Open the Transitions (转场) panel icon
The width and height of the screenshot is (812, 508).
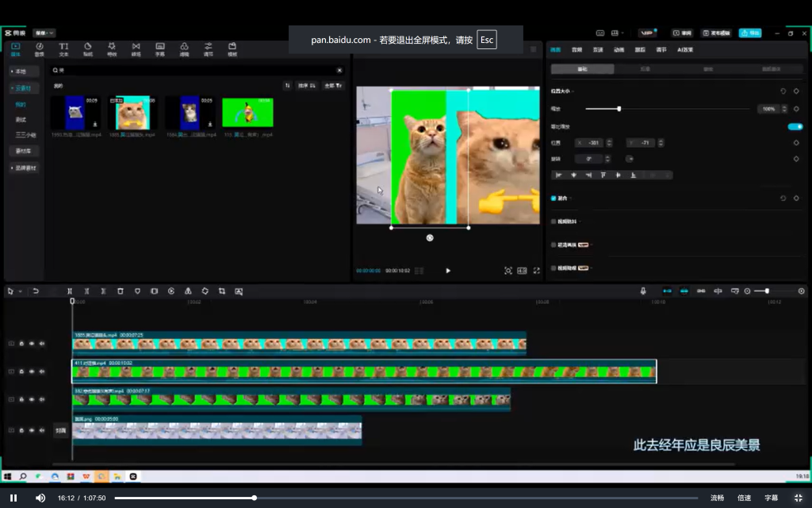pos(136,49)
